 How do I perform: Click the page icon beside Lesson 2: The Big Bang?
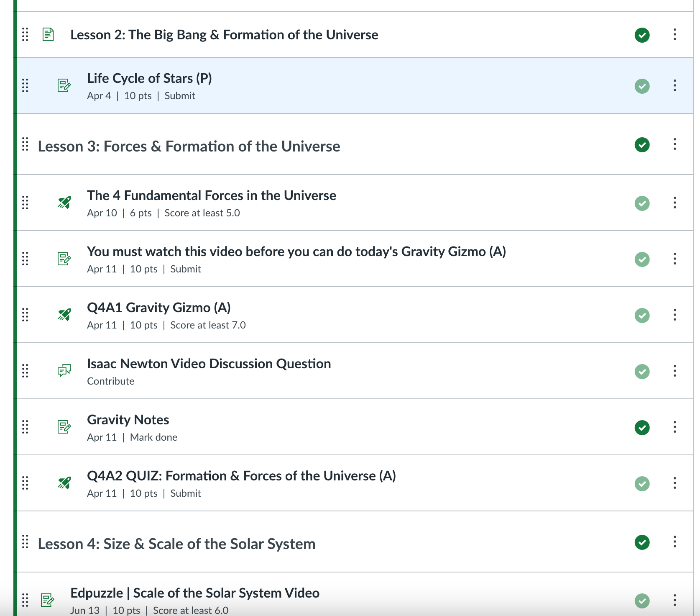pyautogui.click(x=48, y=34)
